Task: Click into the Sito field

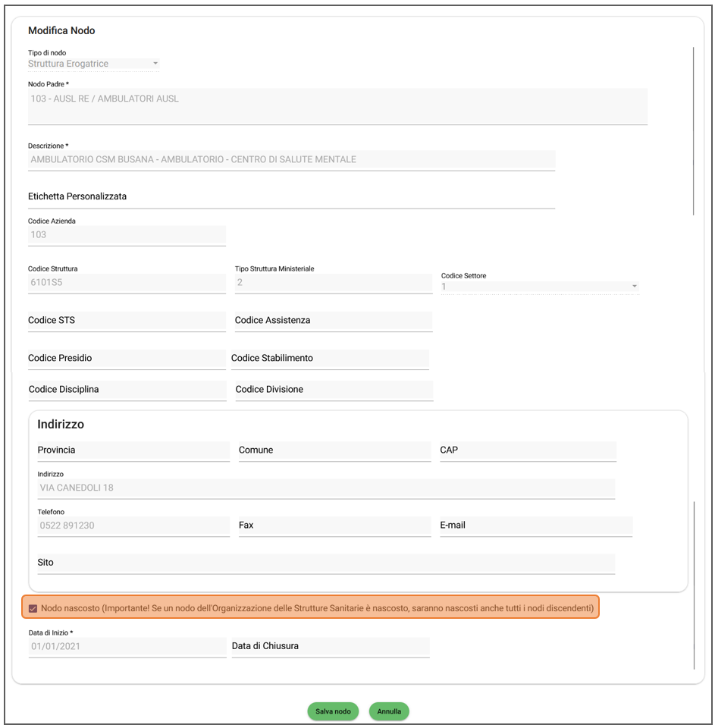Action: [x=326, y=563]
